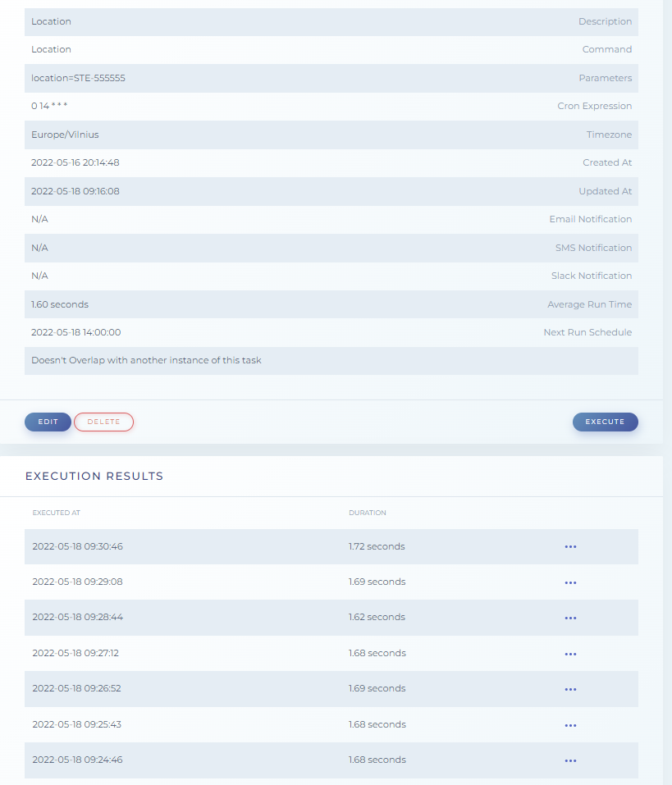This screenshot has height=785, width=672.
Task: Sort results by DURATION column
Action: click(x=367, y=512)
